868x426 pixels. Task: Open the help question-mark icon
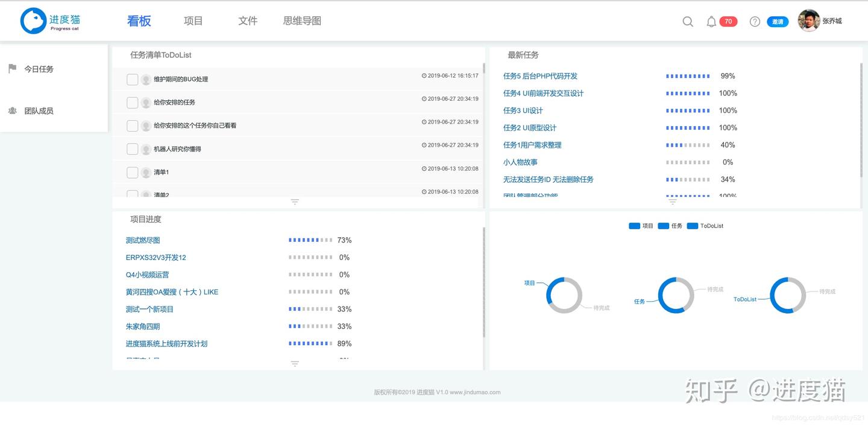(754, 21)
